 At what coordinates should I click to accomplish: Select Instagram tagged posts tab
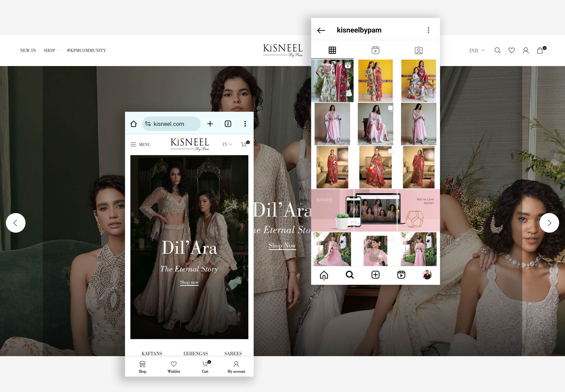tap(419, 50)
